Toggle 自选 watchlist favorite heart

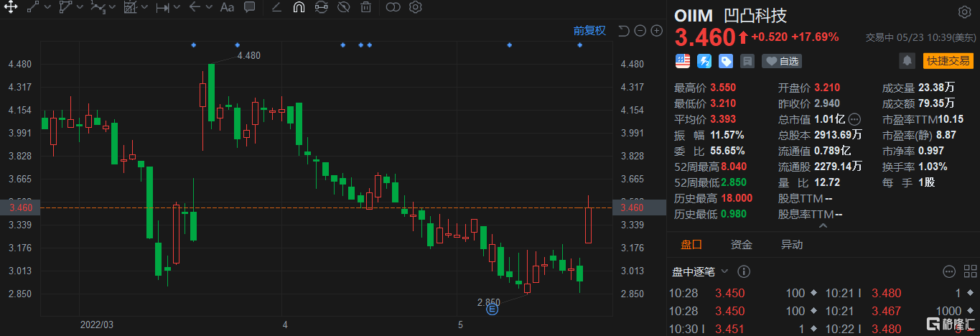tap(782, 61)
